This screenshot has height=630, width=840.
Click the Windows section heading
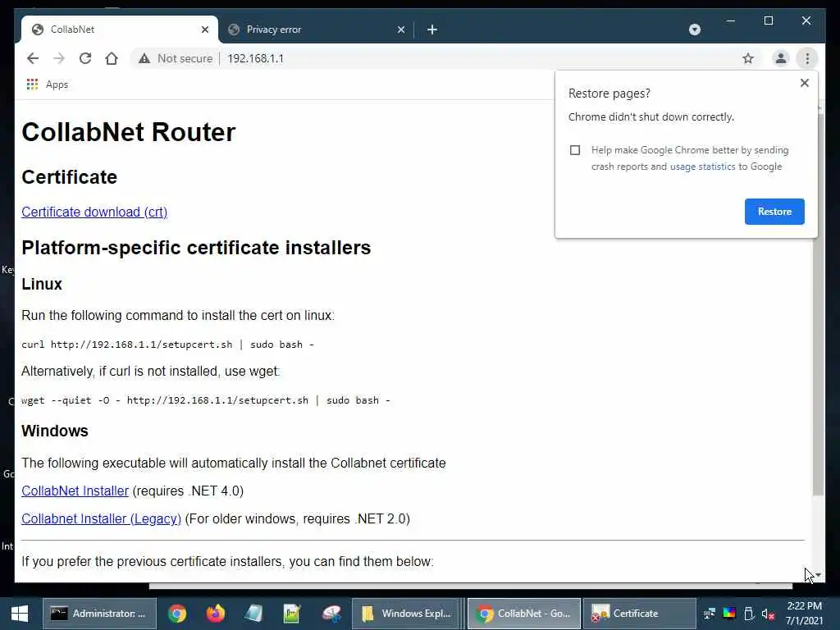[55, 431]
